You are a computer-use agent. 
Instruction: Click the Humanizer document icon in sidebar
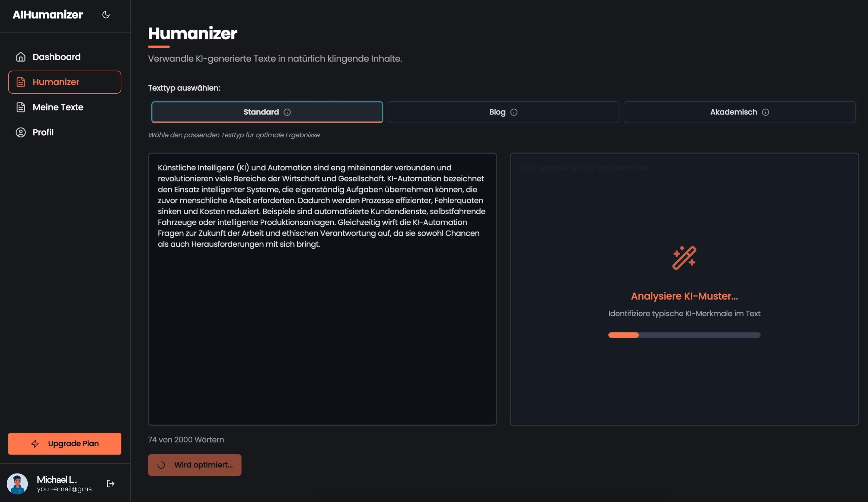tap(21, 82)
